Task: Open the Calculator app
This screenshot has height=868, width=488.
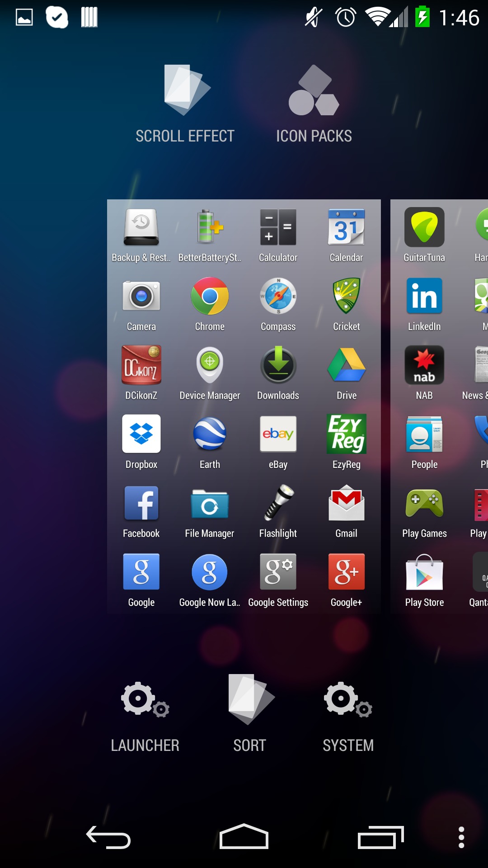Action: coord(278,235)
